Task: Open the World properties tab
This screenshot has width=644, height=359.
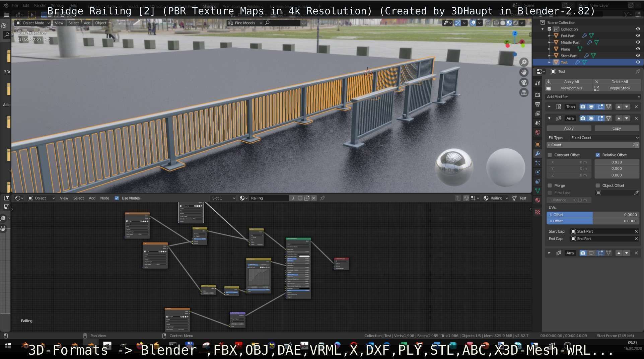Action: pyautogui.click(x=538, y=132)
